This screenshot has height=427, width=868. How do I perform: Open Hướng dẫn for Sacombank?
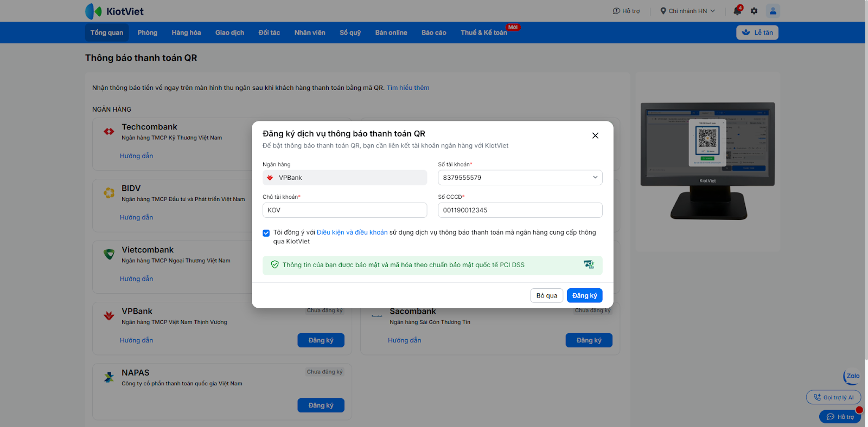click(405, 340)
